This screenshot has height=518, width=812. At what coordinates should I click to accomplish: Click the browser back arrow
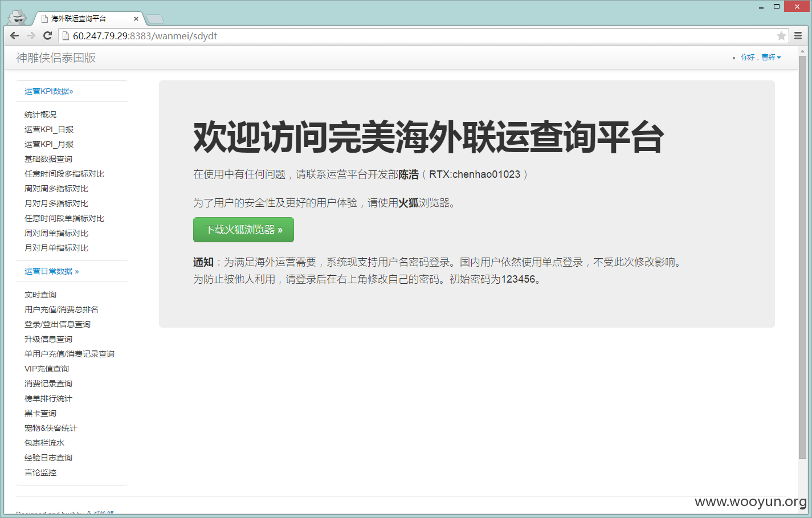coord(15,35)
